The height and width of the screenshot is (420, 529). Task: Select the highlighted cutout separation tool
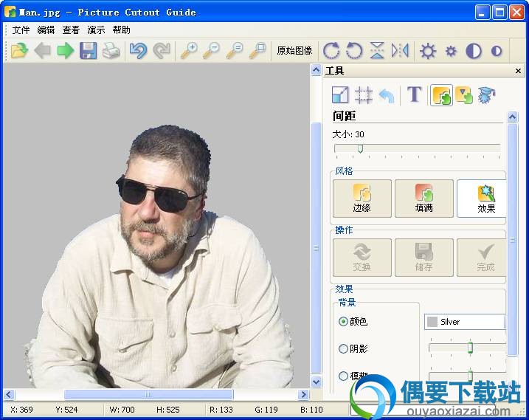[441, 95]
